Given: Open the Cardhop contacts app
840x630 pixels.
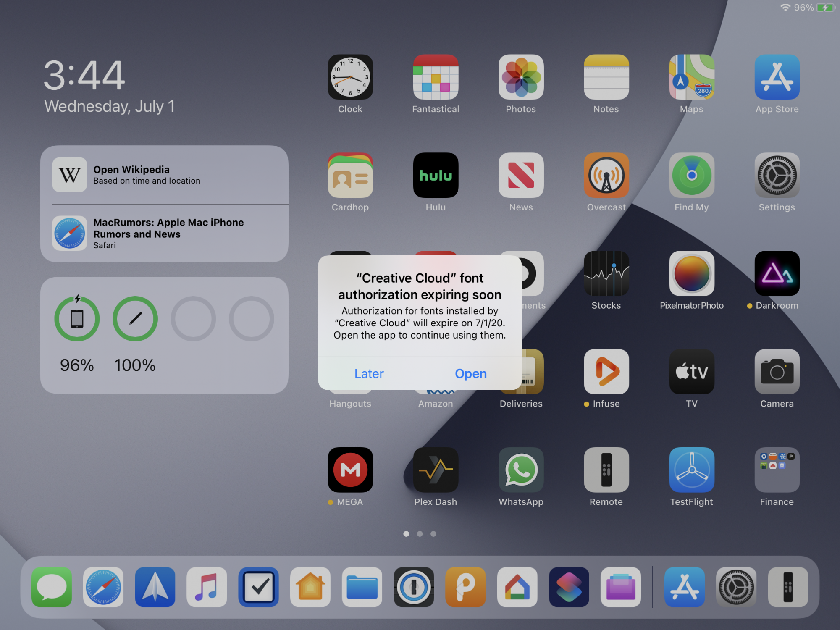Looking at the screenshot, I should 350,176.
